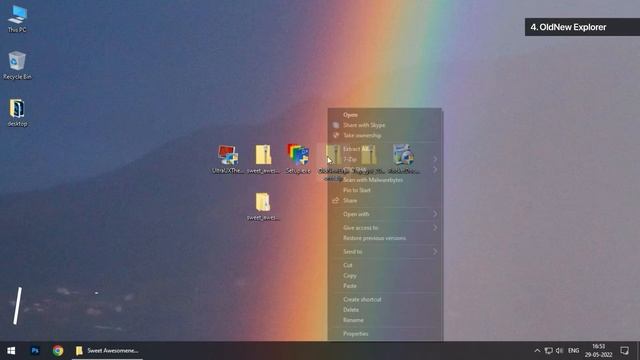
Task: Expand the Open with submenu
Action: click(385, 214)
